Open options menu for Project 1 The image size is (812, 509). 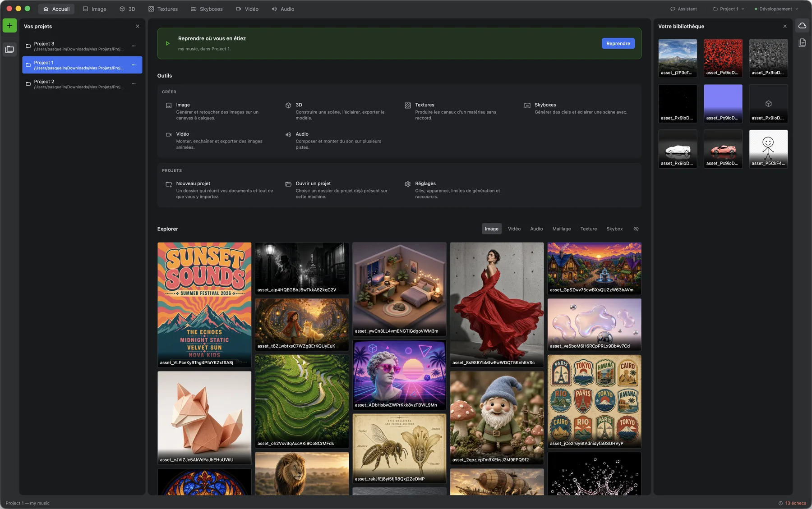click(x=134, y=65)
